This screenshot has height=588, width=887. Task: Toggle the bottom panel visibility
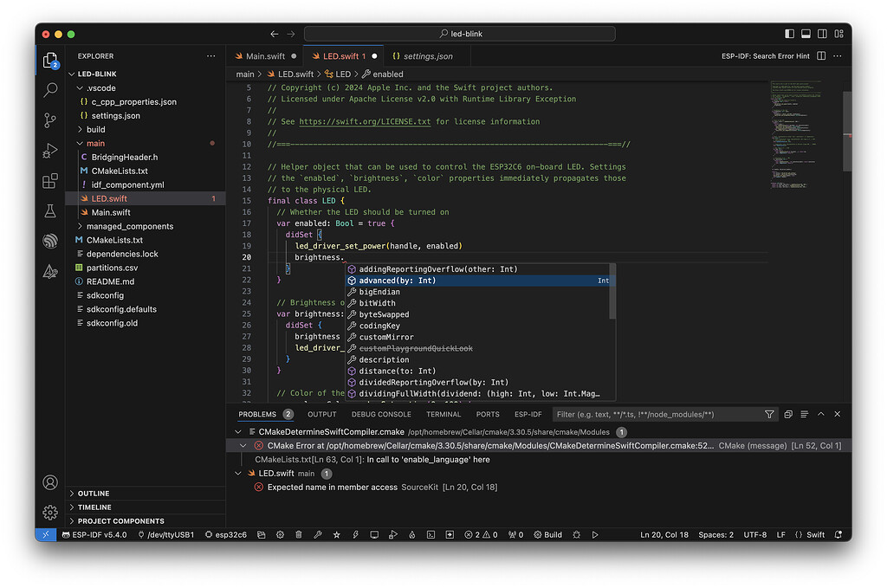tap(806, 33)
